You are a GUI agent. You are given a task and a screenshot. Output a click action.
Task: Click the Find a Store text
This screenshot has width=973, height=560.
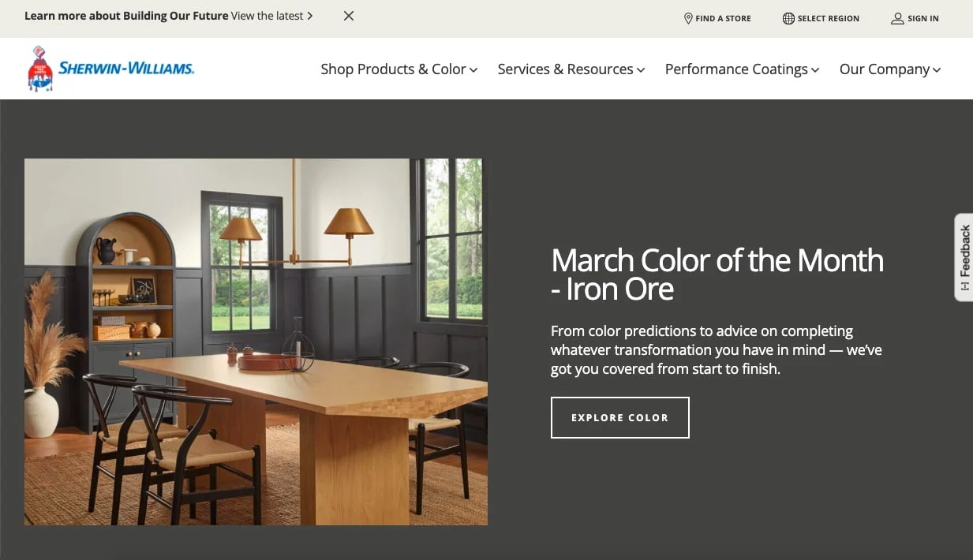tap(723, 18)
